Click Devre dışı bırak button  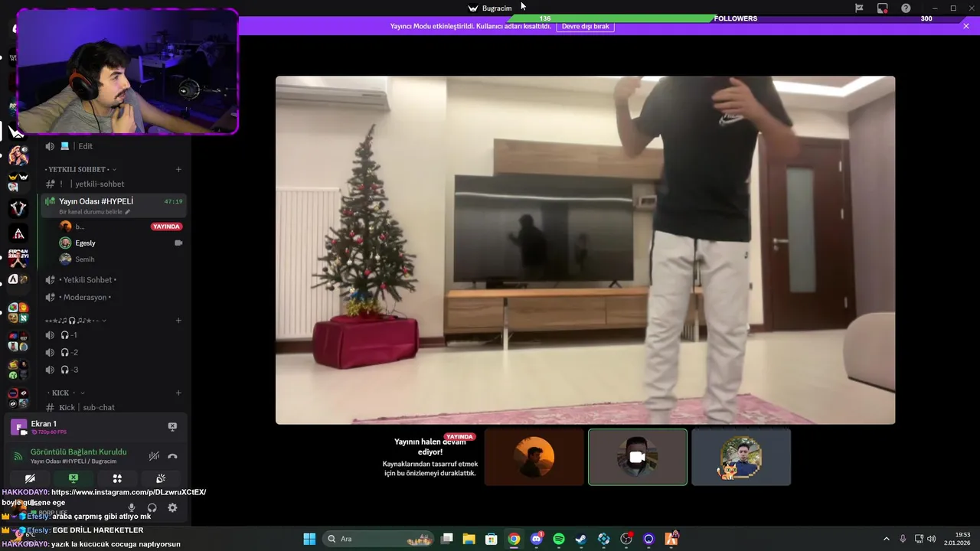point(586,26)
